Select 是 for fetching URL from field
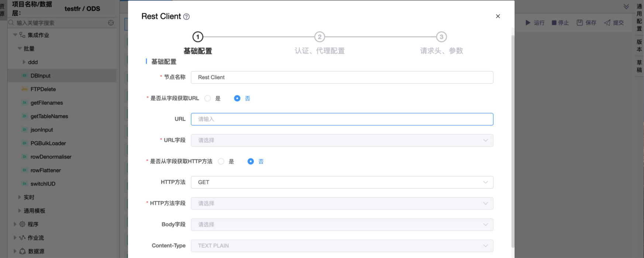 (x=208, y=98)
